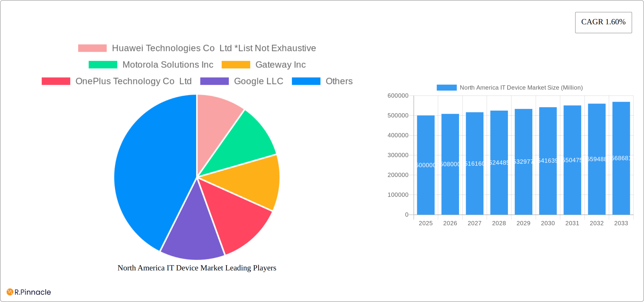Click the 2027 bar showing 516160
644x302 pixels.
point(475,163)
